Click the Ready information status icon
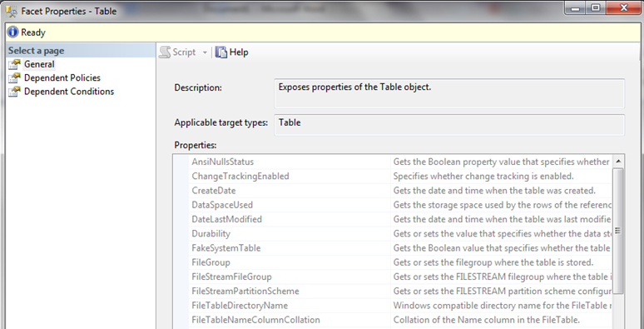Image resolution: width=644 pixels, height=329 pixels. coord(12,32)
